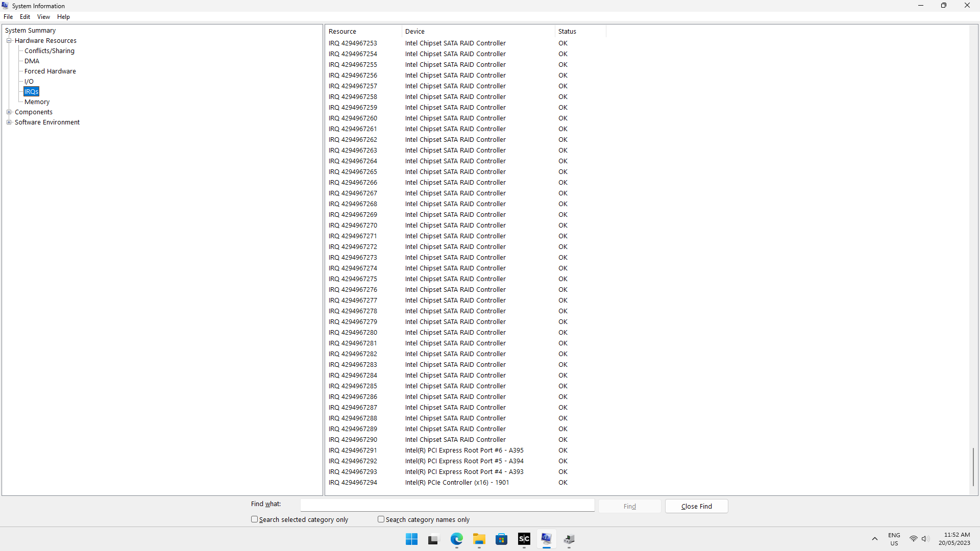This screenshot has width=980, height=551.
Task: Select Software Environment label
Action: (x=47, y=122)
